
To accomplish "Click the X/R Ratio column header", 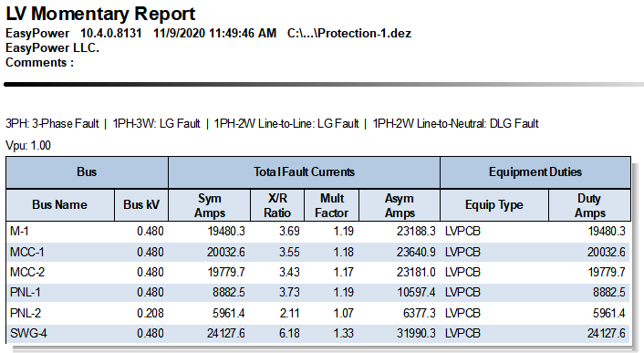I will tap(277, 205).
